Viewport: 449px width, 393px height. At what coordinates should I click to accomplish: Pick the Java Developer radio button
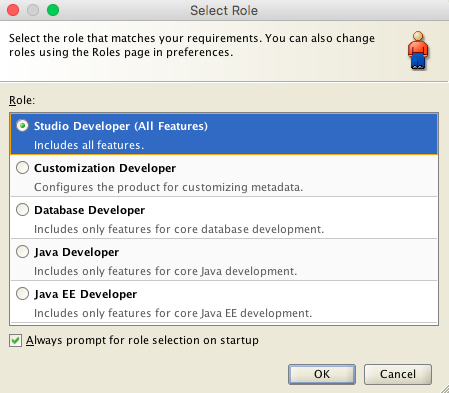22,252
